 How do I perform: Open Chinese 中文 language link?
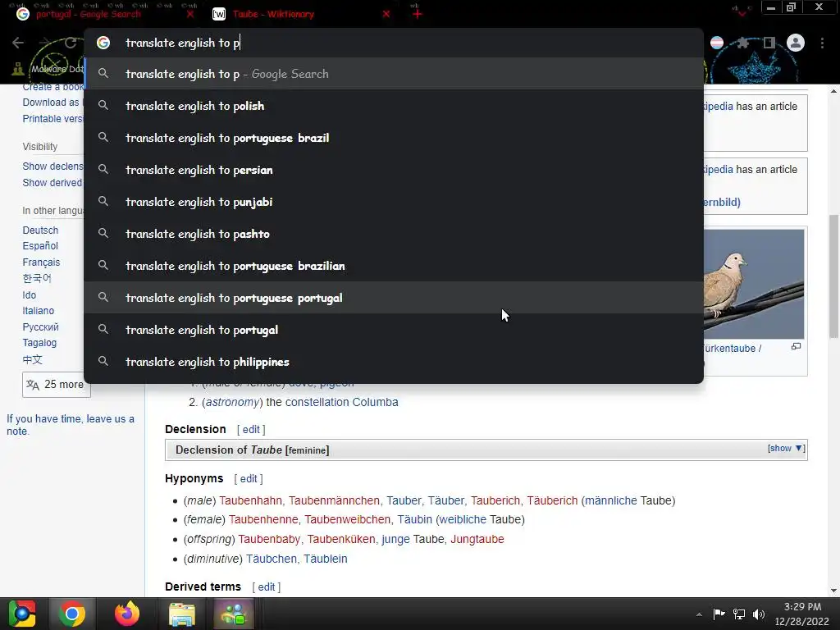pyautogui.click(x=32, y=359)
